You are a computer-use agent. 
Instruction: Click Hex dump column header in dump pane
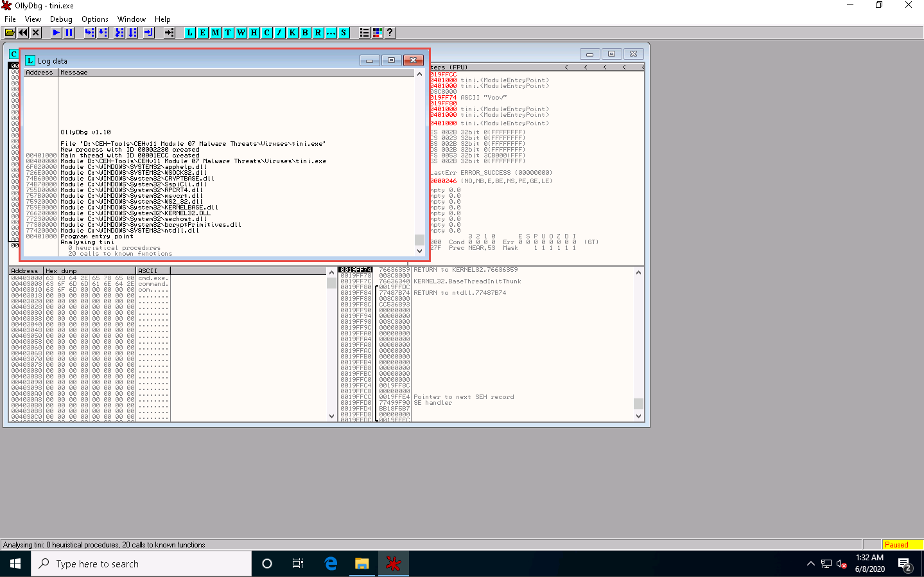[90, 271]
